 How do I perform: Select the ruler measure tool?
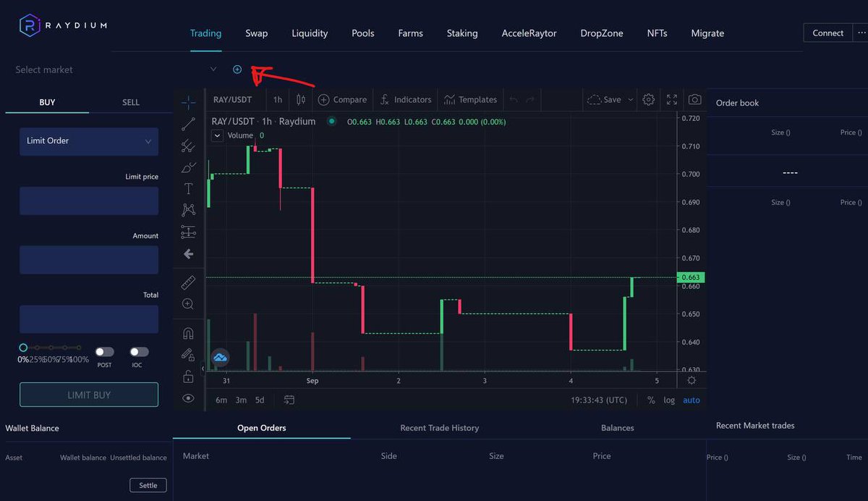click(188, 282)
